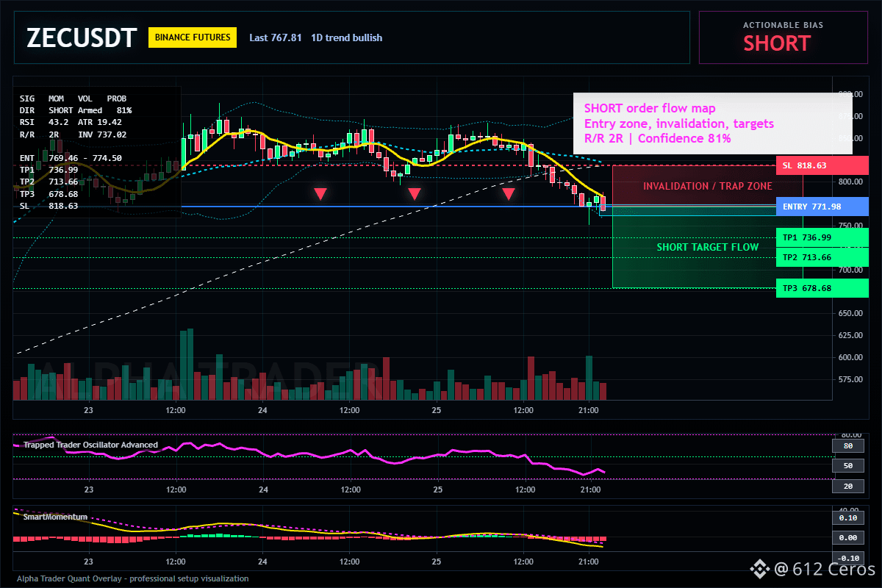The width and height of the screenshot is (882, 588).
Task: Click the blue ENTRY 771.98 price tag
Action: pyautogui.click(x=822, y=207)
